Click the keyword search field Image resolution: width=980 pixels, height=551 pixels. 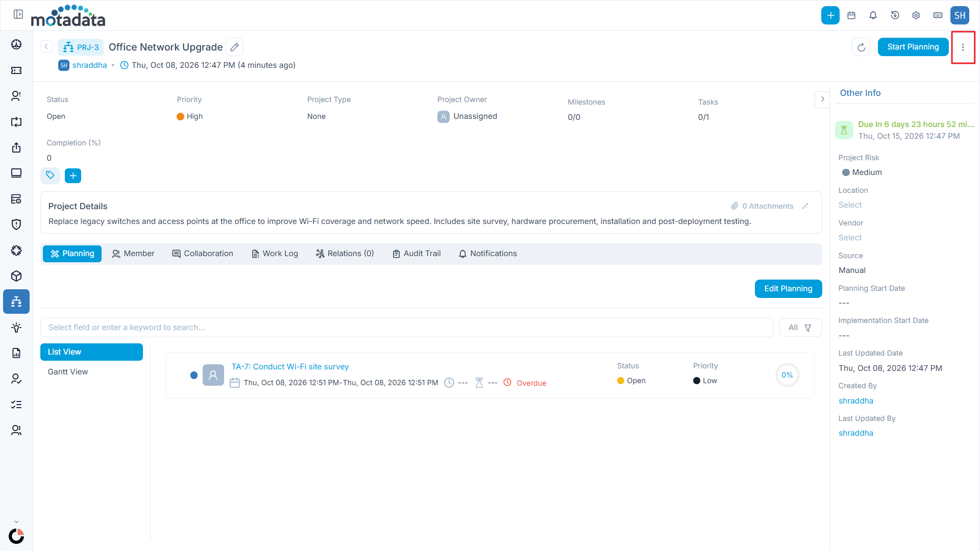coord(407,328)
